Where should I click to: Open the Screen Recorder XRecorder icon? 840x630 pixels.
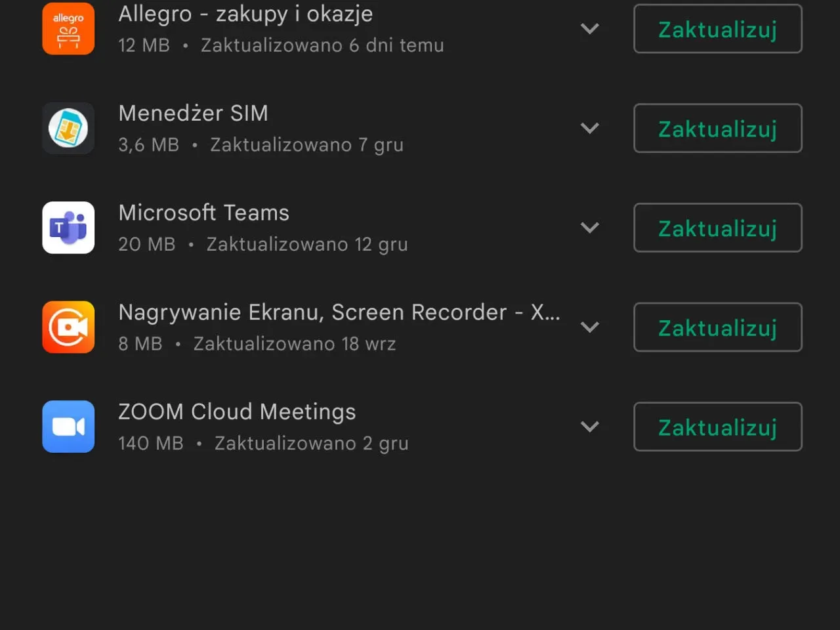tap(68, 327)
